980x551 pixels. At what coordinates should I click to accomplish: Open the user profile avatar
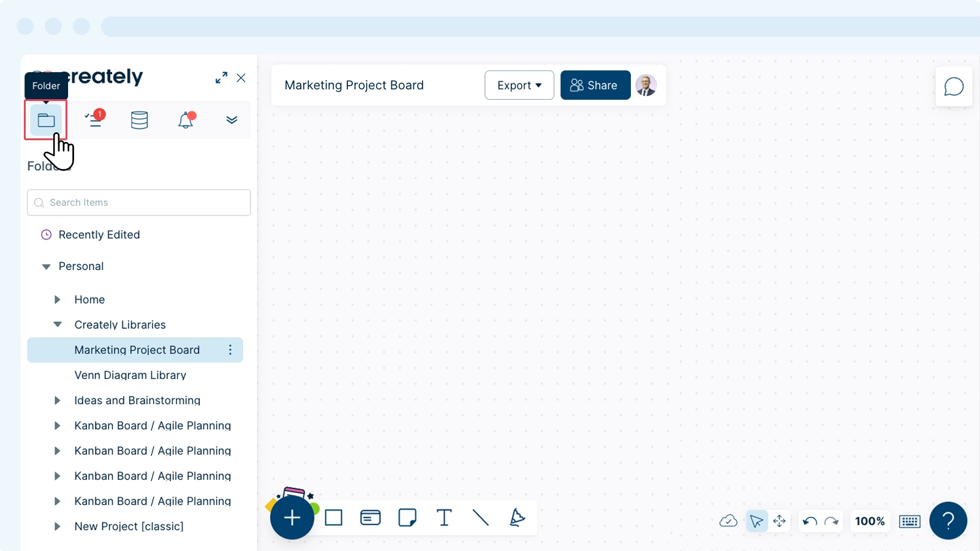(x=646, y=85)
